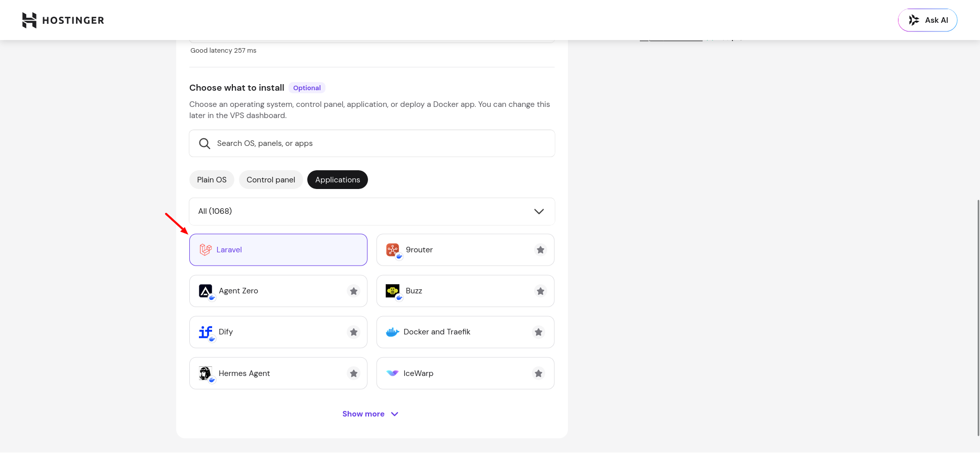Click the Agent Zero app icon

pyautogui.click(x=206, y=291)
